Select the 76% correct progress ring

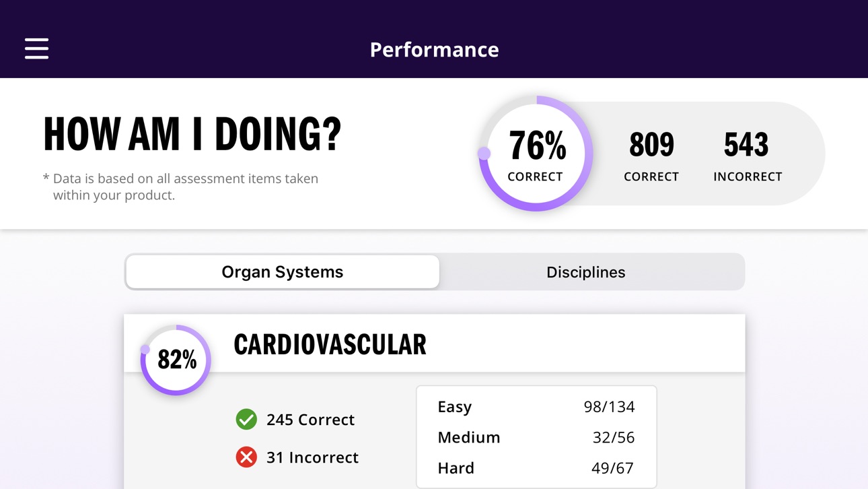click(x=536, y=154)
